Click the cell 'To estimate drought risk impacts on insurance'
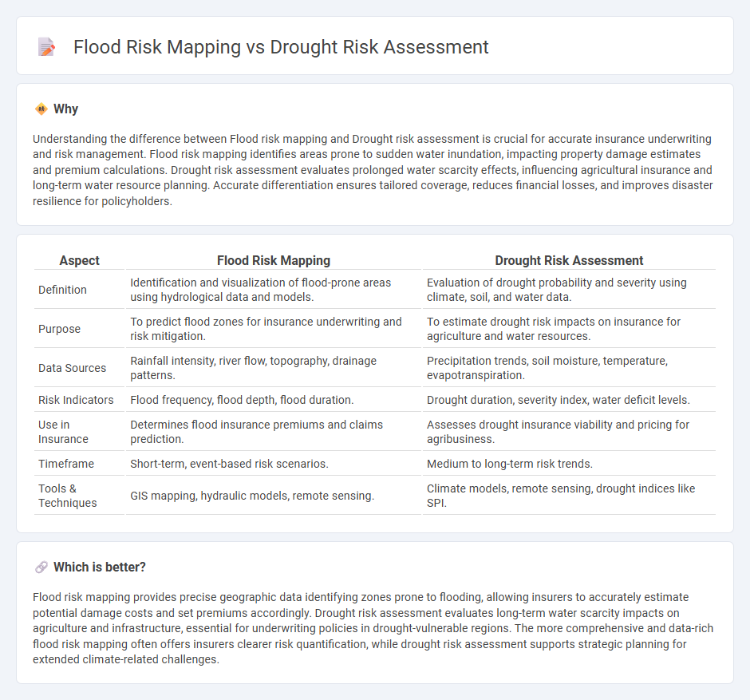Viewport: 750px width, 700px height. click(x=569, y=329)
